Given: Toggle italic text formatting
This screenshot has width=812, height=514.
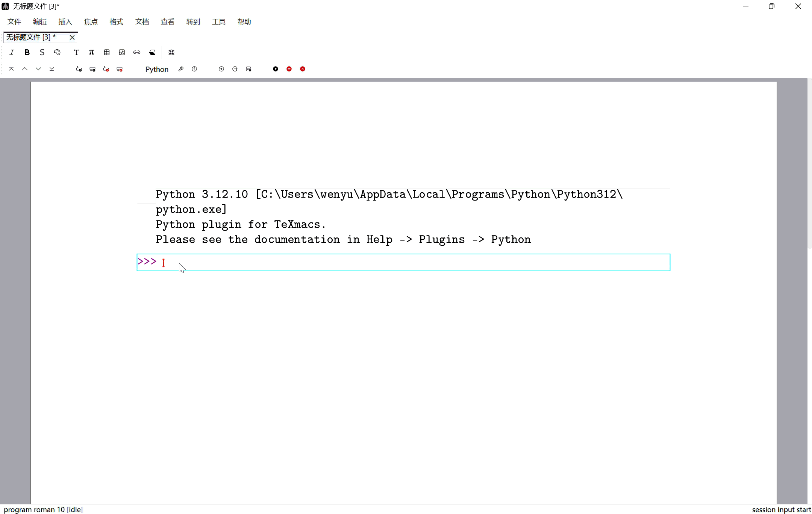Looking at the screenshot, I should pos(12,52).
